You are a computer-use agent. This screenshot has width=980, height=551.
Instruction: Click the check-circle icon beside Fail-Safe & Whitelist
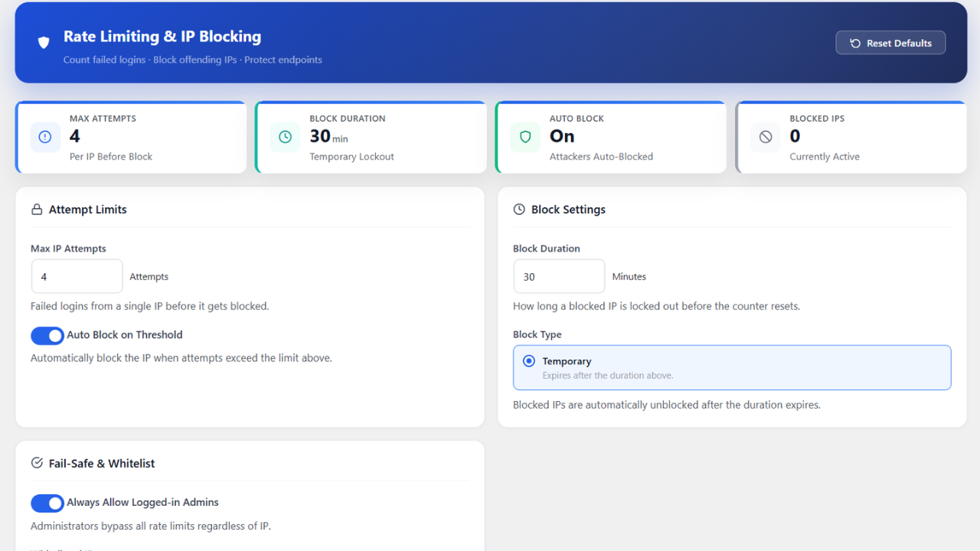coord(36,463)
